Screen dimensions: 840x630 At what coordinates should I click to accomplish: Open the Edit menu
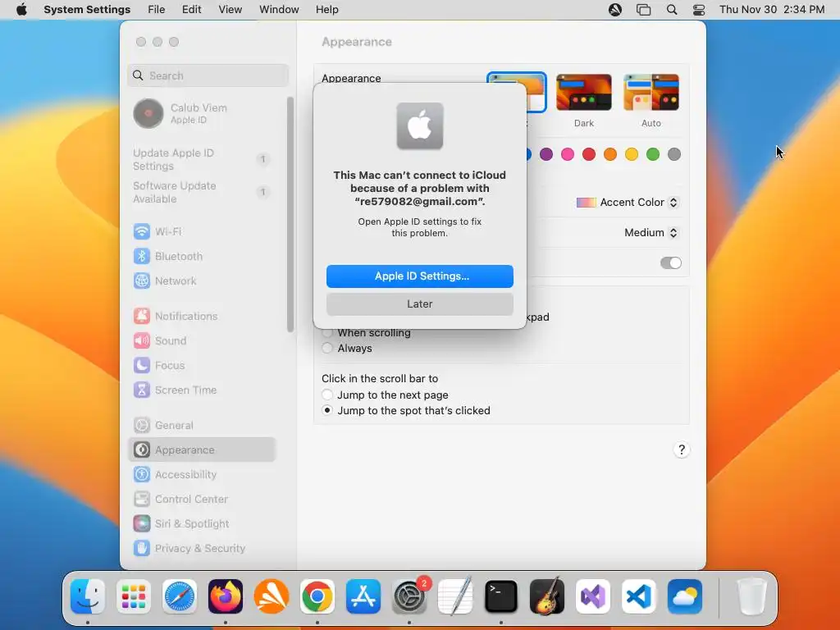tap(192, 10)
